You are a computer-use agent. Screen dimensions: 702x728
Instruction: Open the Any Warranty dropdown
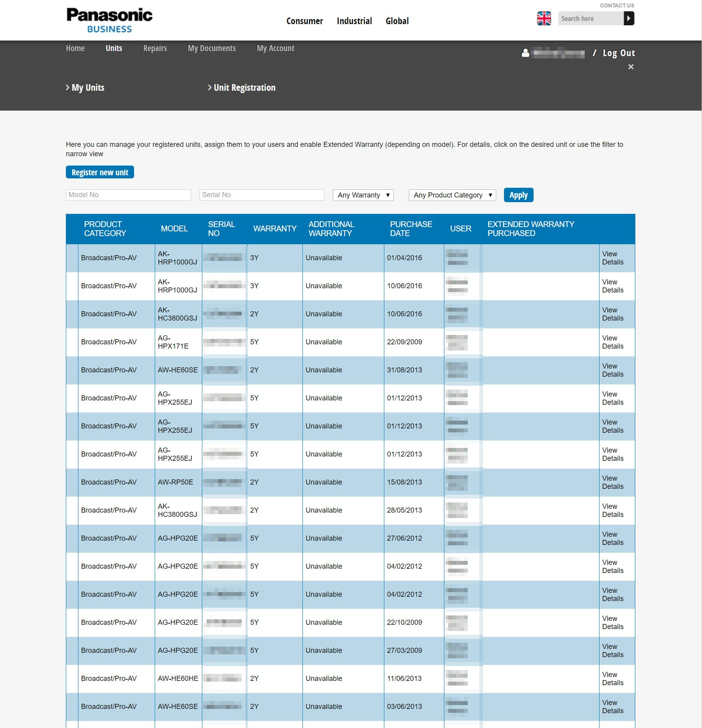pos(363,195)
